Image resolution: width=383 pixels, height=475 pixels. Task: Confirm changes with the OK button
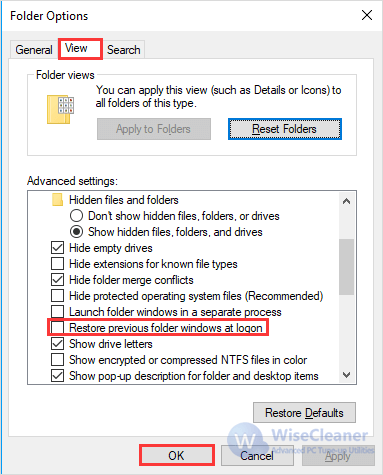pos(177,455)
